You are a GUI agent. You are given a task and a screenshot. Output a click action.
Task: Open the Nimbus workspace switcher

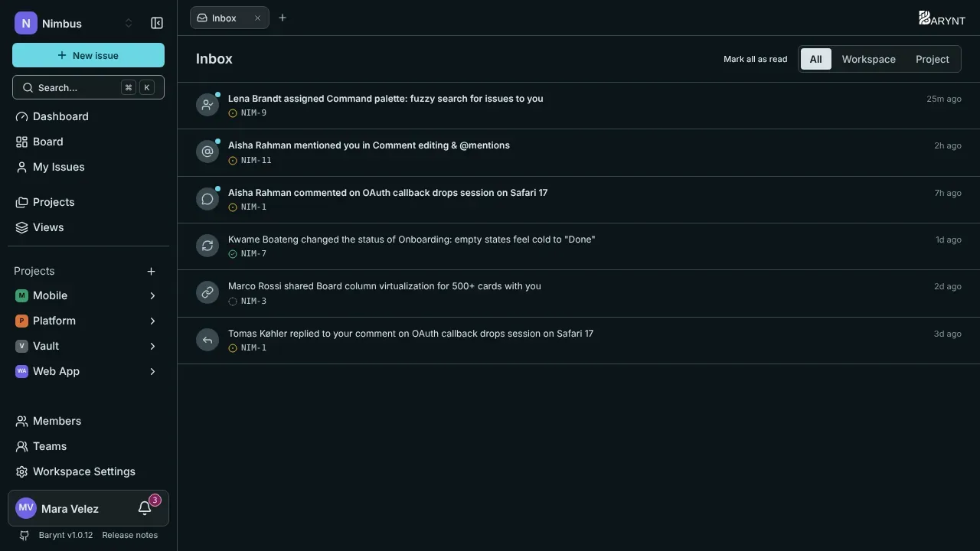click(74, 23)
